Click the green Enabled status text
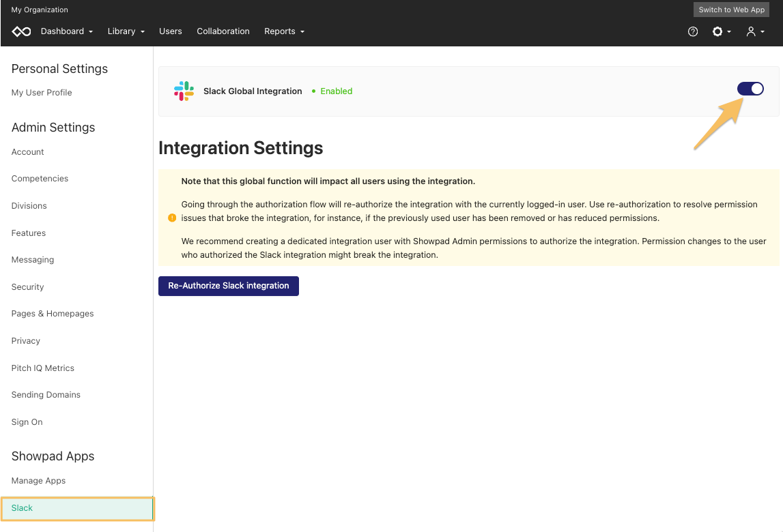Viewport: 783px width, 532px height. [x=336, y=91]
